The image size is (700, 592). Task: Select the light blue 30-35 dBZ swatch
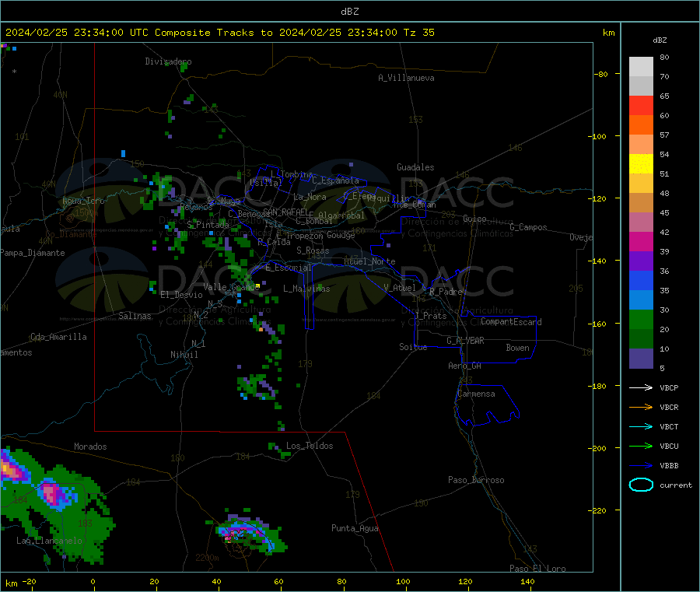(x=641, y=300)
